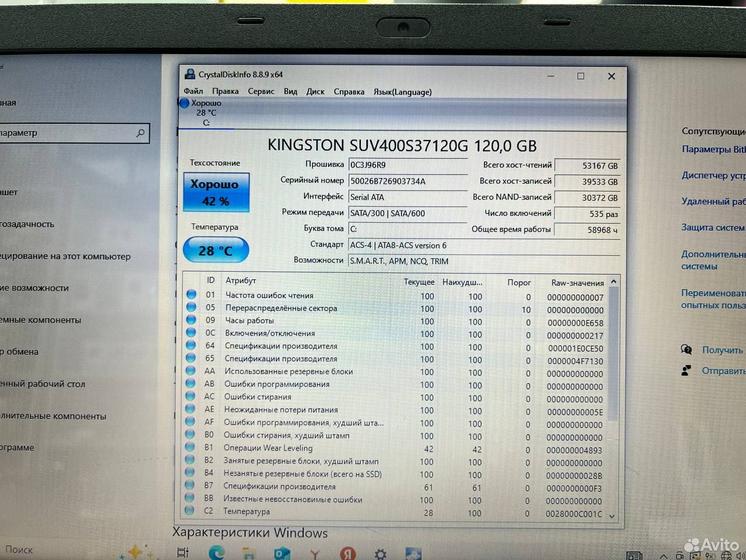Image resolution: width=746 pixels, height=560 pixels.
Task: Click the Всего хост-чтений value 53167 GB
Action: [x=587, y=166]
